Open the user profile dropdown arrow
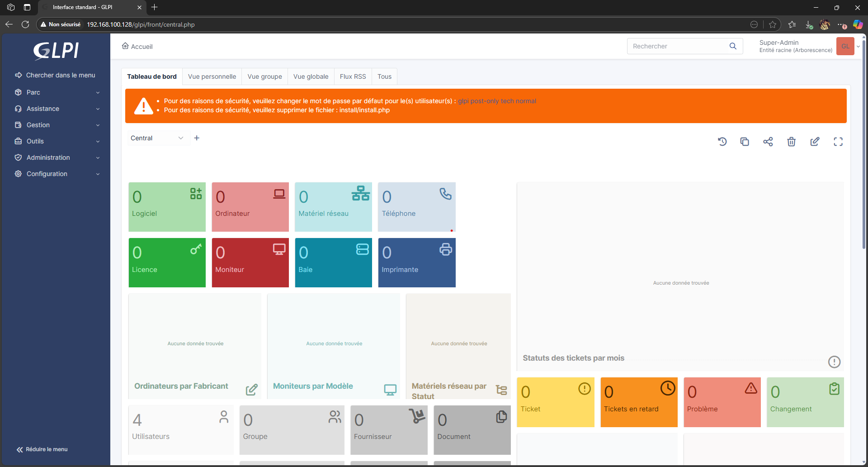 click(x=858, y=46)
